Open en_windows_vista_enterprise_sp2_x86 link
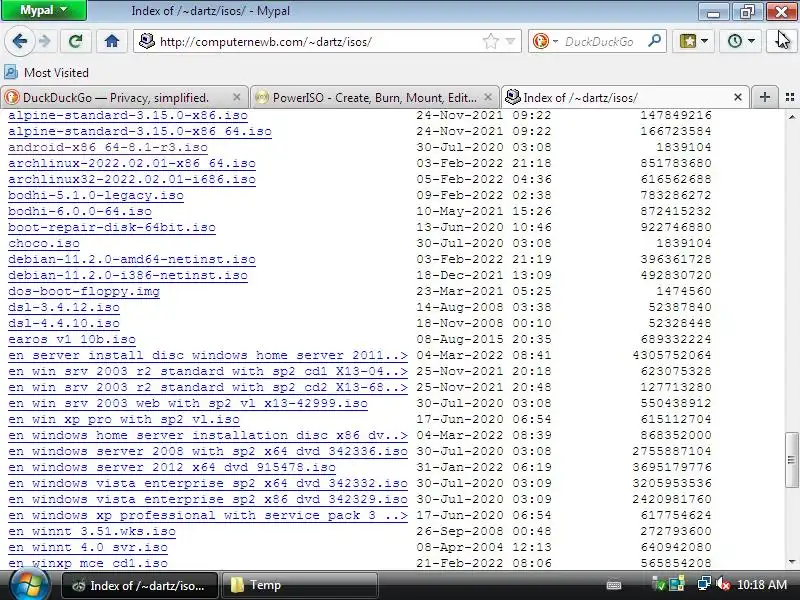Image resolution: width=800 pixels, height=600 pixels. tap(208, 499)
